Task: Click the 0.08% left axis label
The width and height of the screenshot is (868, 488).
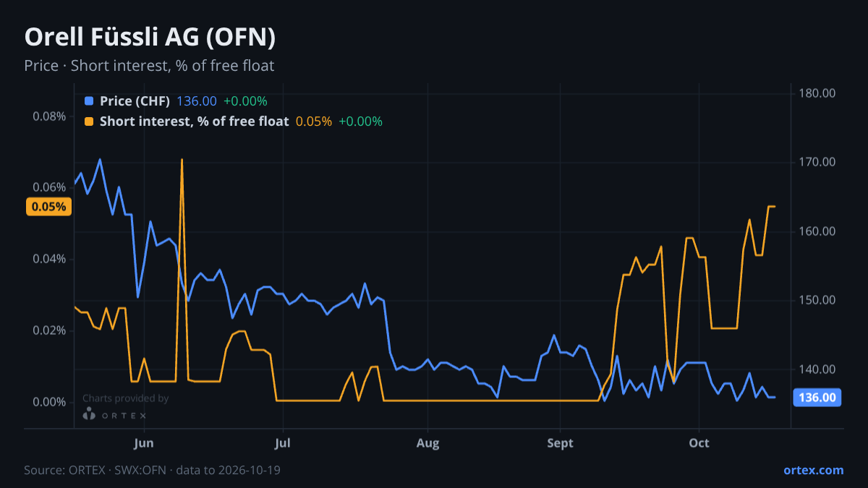Action: [50, 116]
